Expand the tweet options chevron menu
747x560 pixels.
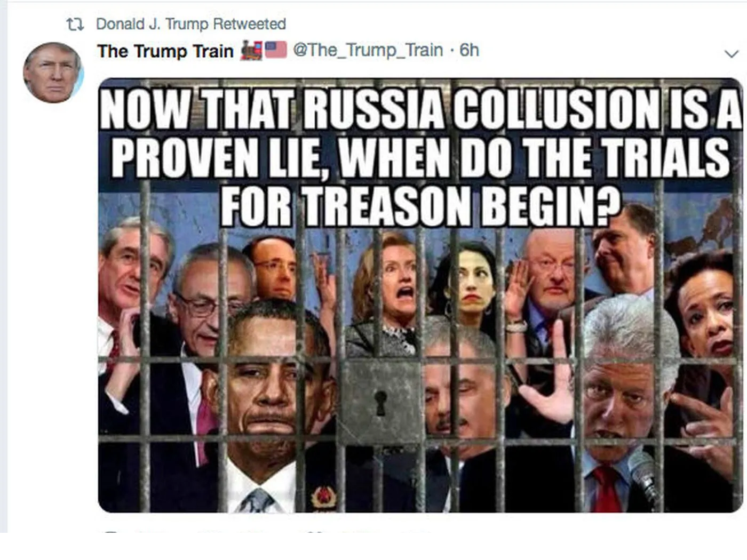point(732,54)
